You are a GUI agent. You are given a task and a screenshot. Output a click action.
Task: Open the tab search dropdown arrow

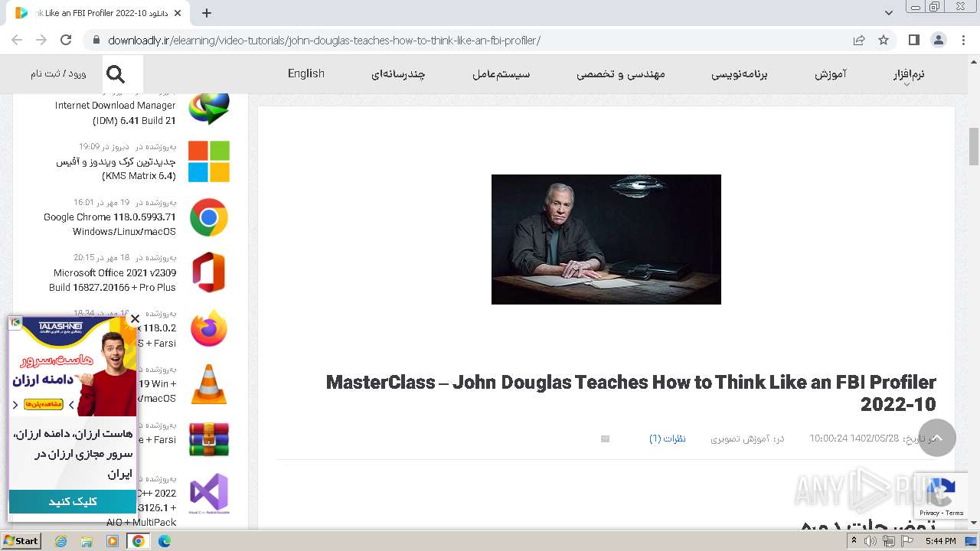pyautogui.click(x=888, y=13)
